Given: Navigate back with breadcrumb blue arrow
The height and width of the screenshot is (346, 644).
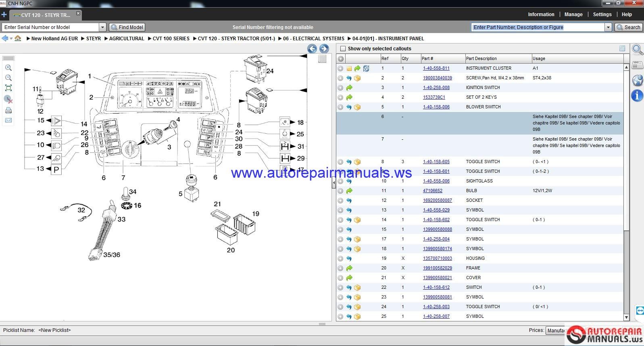Looking at the screenshot, I should (5, 38).
